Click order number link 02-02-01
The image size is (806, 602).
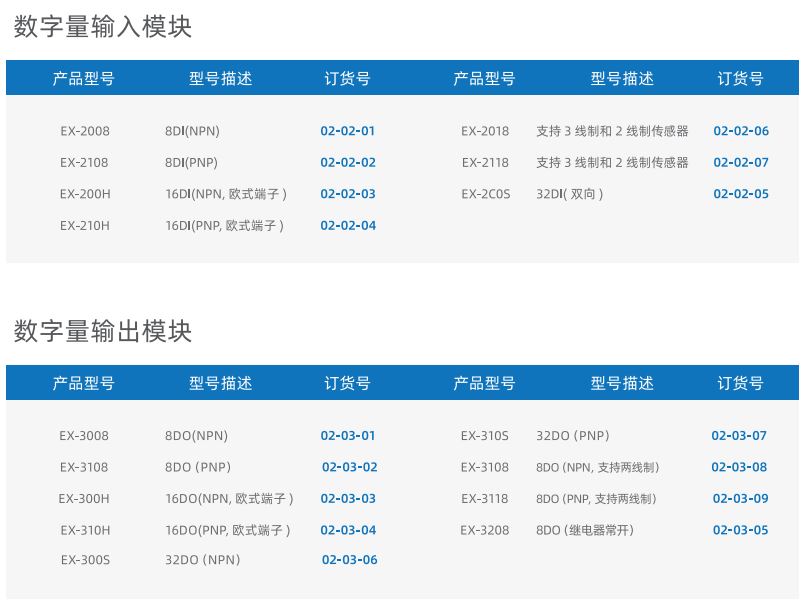(x=347, y=131)
